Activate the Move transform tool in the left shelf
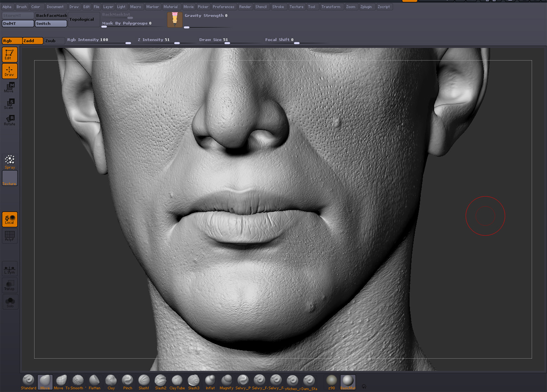Screen dimensions: 547x392 tap(10, 87)
